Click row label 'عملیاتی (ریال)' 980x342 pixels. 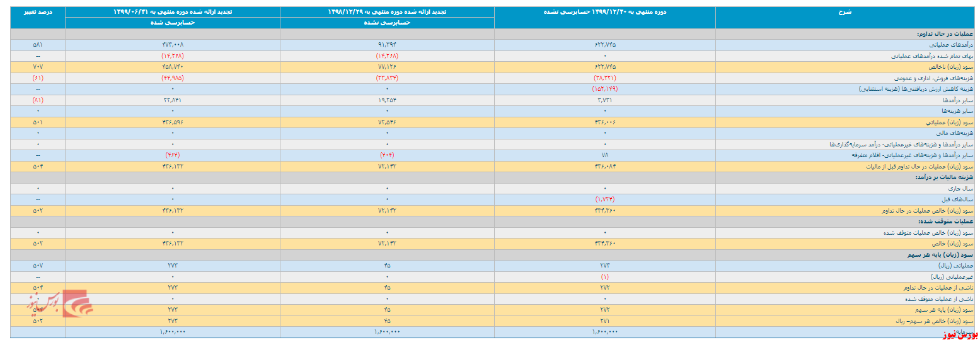[x=956, y=266]
